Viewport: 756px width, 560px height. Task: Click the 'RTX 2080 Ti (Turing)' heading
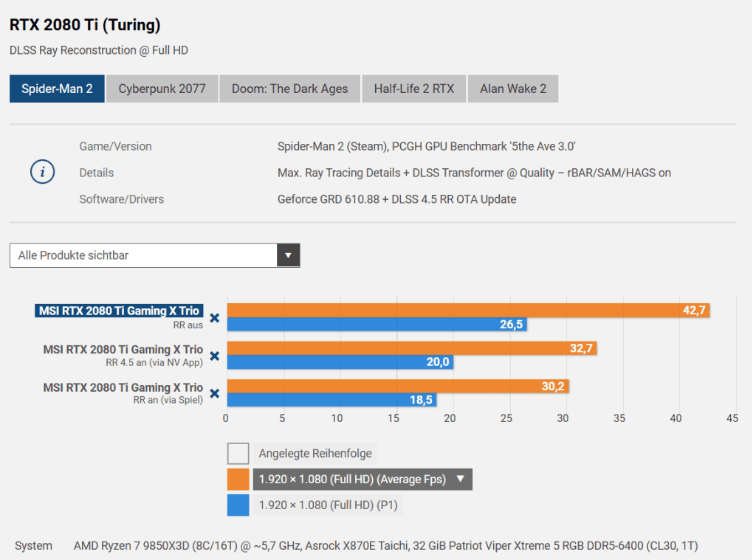85,24
